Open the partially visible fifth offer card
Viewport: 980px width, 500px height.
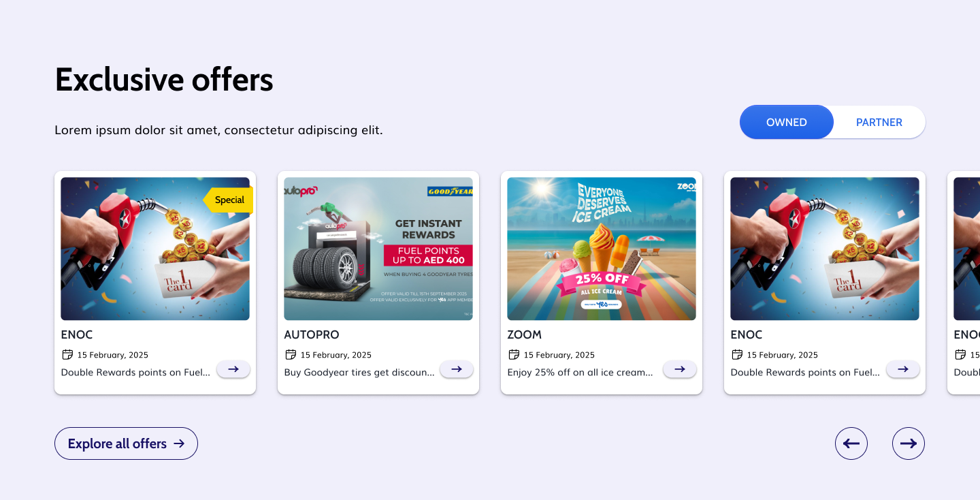point(964,283)
